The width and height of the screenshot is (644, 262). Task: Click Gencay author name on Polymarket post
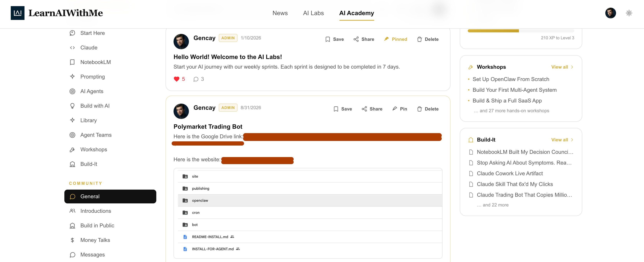click(x=204, y=107)
